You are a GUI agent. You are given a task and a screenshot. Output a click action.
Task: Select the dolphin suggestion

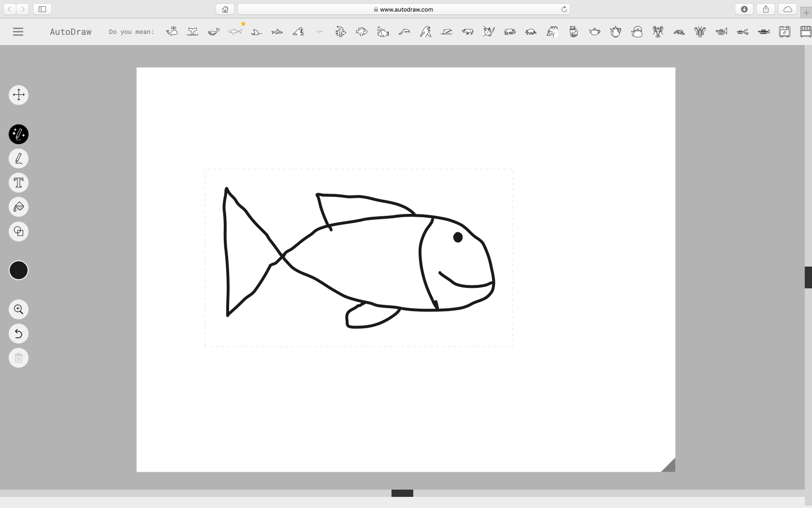[405, 31]
